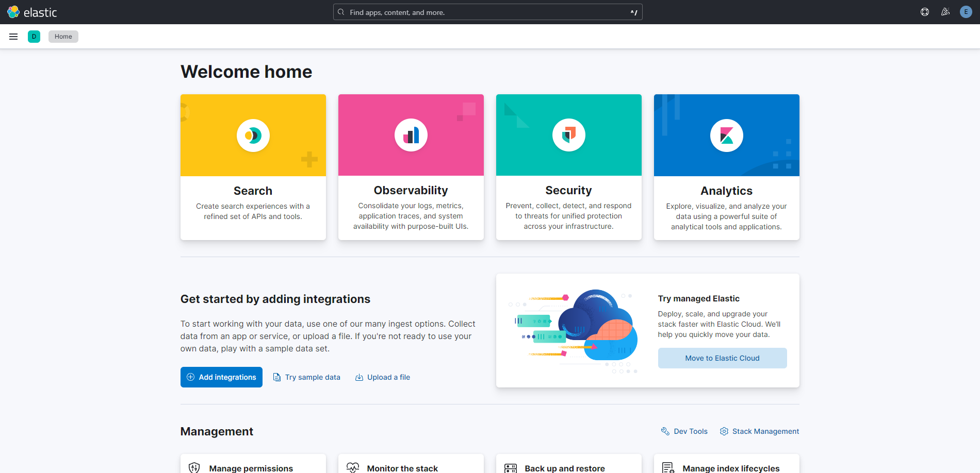
Task: Open the space selector D avatar
Action: [34, 37]
